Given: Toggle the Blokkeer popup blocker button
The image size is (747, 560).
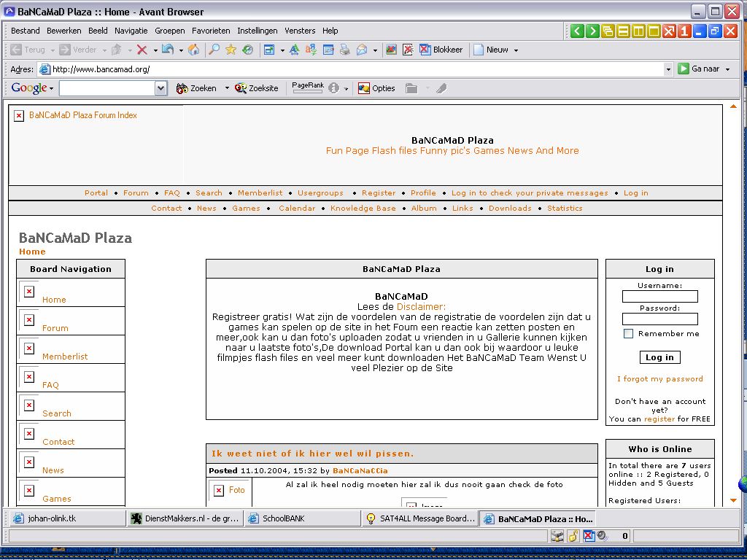Looking at the screenshot, I should click(x=441, y=50).
